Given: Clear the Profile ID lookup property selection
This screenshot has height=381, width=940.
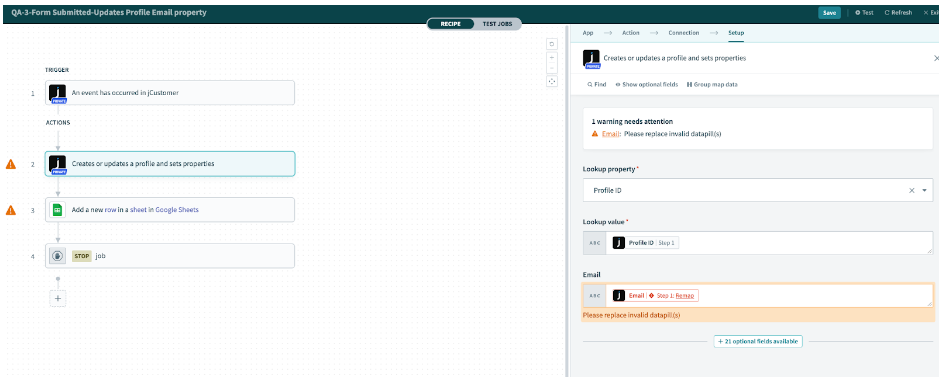Looking at the screenshot, I should pyautogui.click(x=912, y=190).
